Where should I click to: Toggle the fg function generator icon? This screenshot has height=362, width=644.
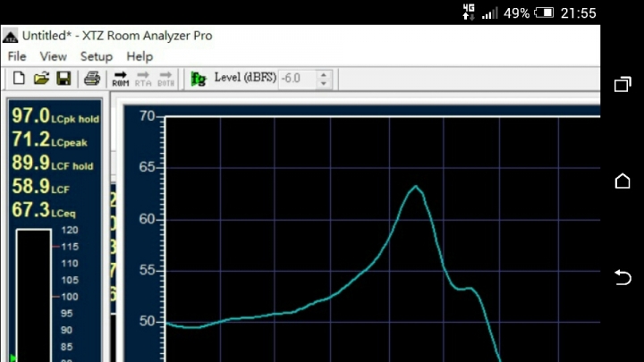tap(199, 79)
